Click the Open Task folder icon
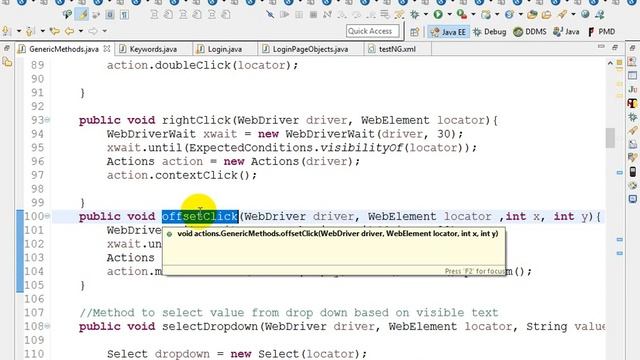 coord(547,15)
